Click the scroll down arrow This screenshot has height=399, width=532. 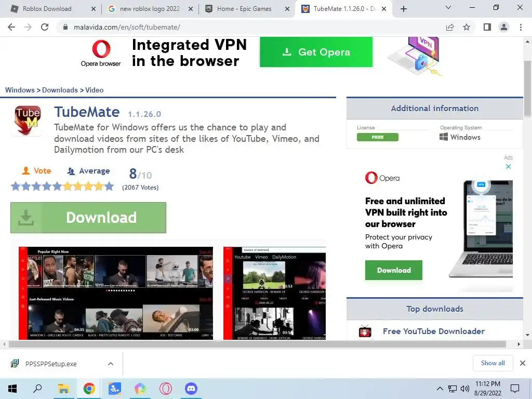[528, 335]
